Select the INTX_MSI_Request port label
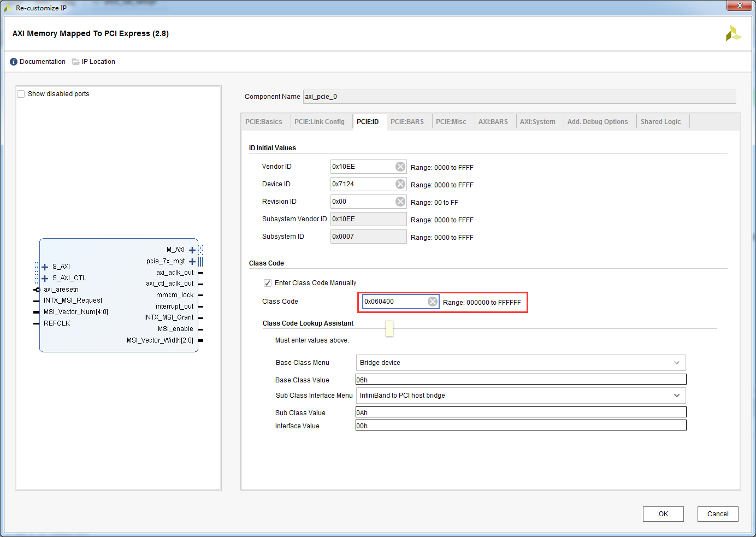Screen dimensions: 756x537 pyautogui.click(x=73, y=300)
